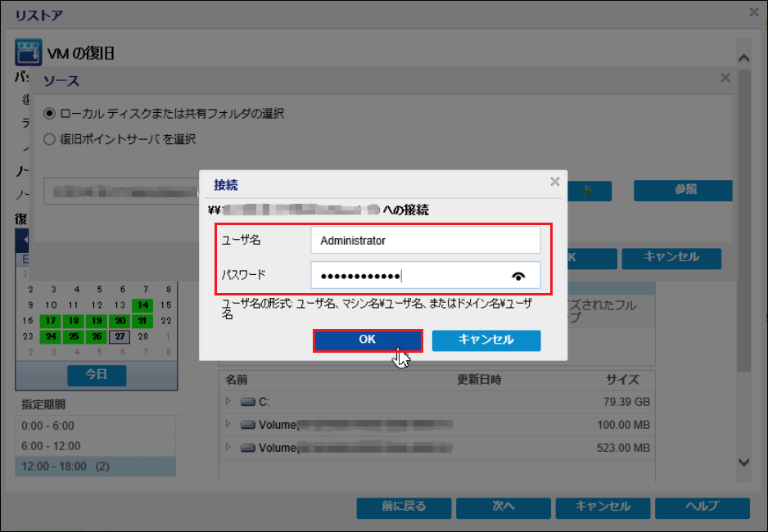Click the 今日 button under calendar
This screenshot has width=768, height=532.
coord(97,375)
